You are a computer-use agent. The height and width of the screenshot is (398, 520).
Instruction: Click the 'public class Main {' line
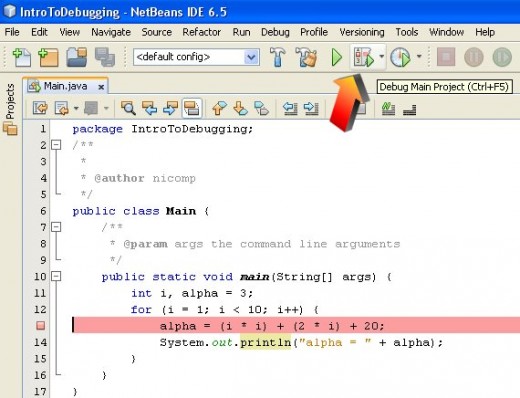click(x=141, y=211)
